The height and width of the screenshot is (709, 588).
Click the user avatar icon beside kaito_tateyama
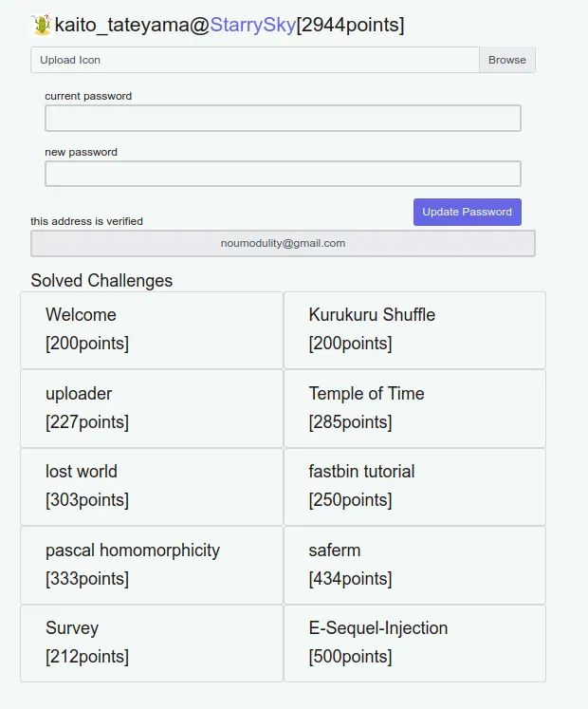point(41,26)
